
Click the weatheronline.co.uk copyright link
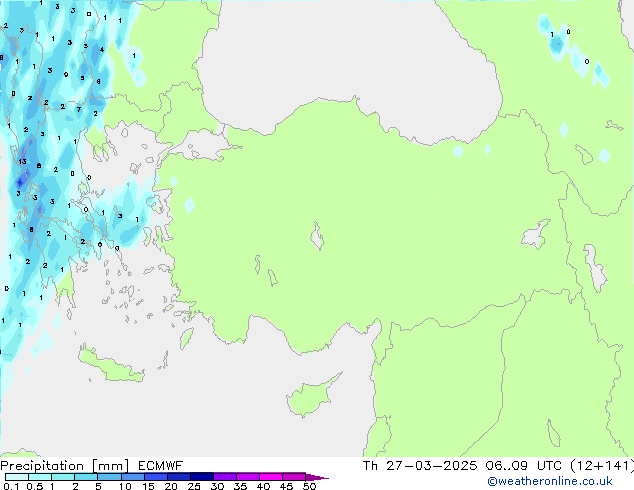coord(549,481)
